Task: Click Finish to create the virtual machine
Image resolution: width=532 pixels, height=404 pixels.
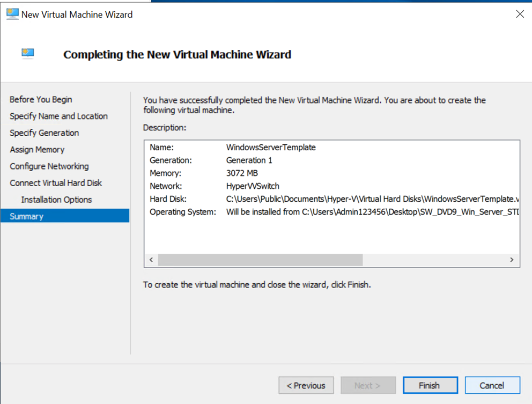Action: coord(430,385)
